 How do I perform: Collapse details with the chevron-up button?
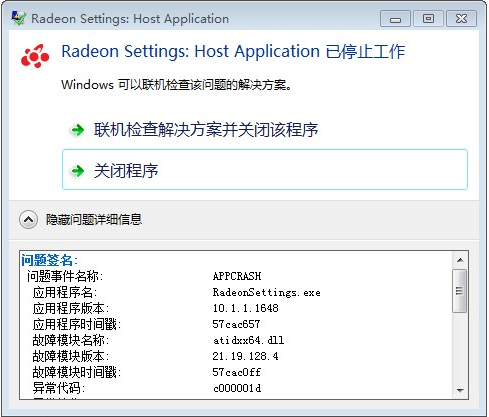click(x=28, y=220)
